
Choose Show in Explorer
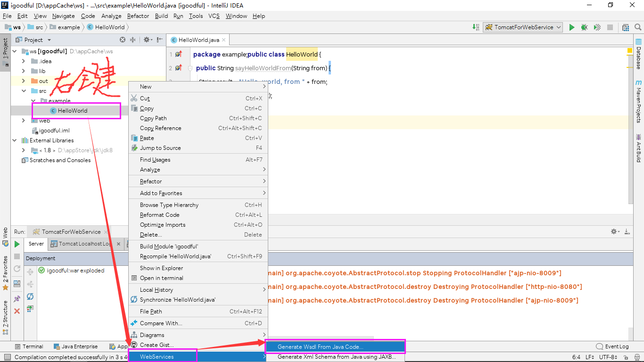pyautogui.click(x=198, y=268)
